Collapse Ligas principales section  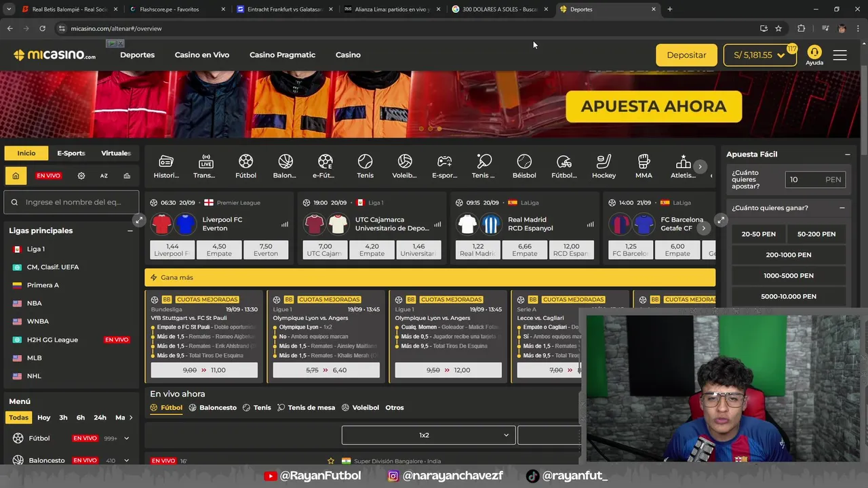130,230
